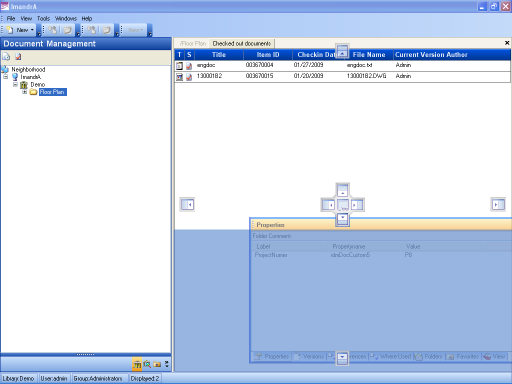Click the center docking guide icon
This screenshot has width=512, height=384.
(x=343, y=205)
